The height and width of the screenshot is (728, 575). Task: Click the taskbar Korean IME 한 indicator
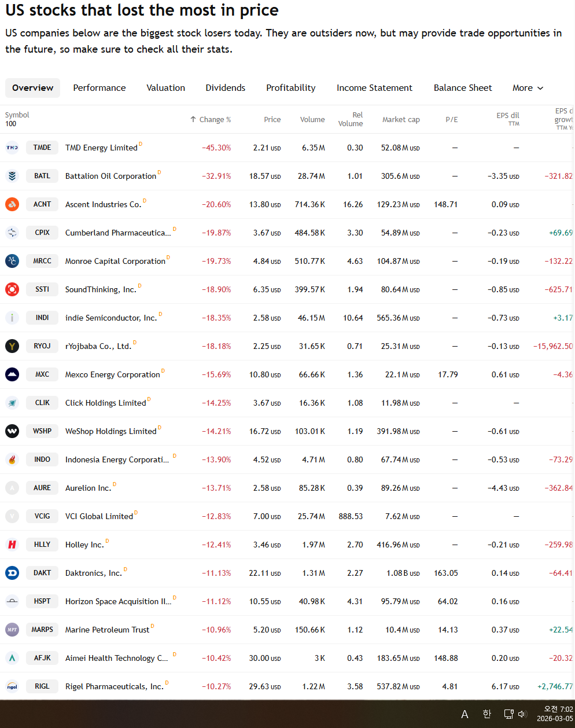pos(486,714)
